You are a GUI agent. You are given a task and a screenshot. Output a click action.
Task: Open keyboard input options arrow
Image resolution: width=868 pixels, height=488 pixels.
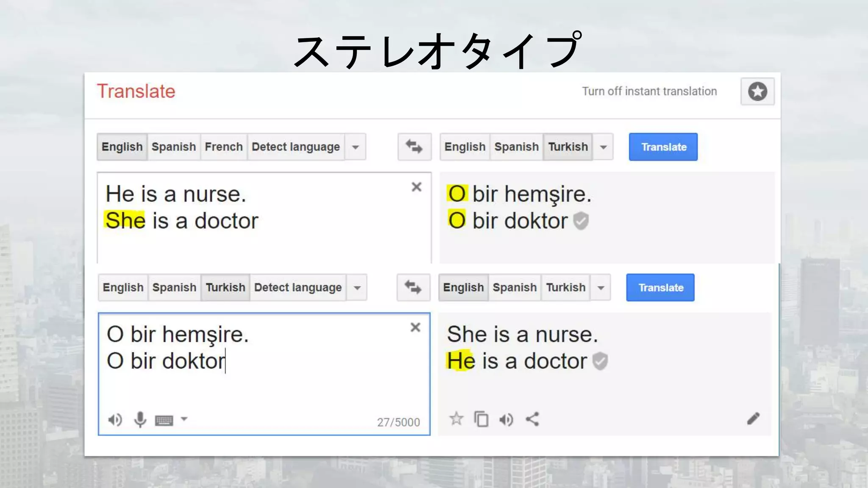[x=184, y=419]
